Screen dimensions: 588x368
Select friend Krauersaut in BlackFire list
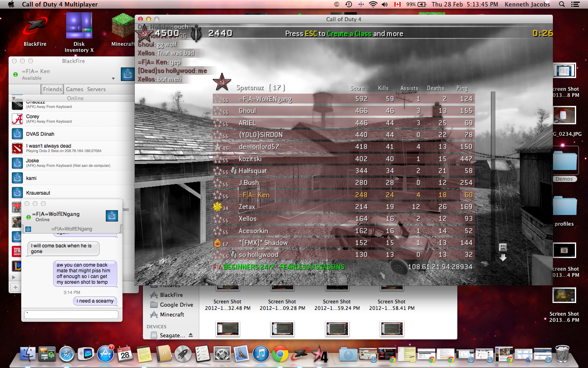71,193
